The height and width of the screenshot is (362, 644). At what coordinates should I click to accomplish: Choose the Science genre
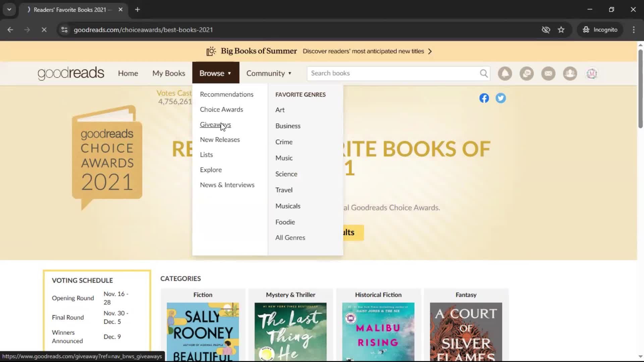tap(286, 174)
